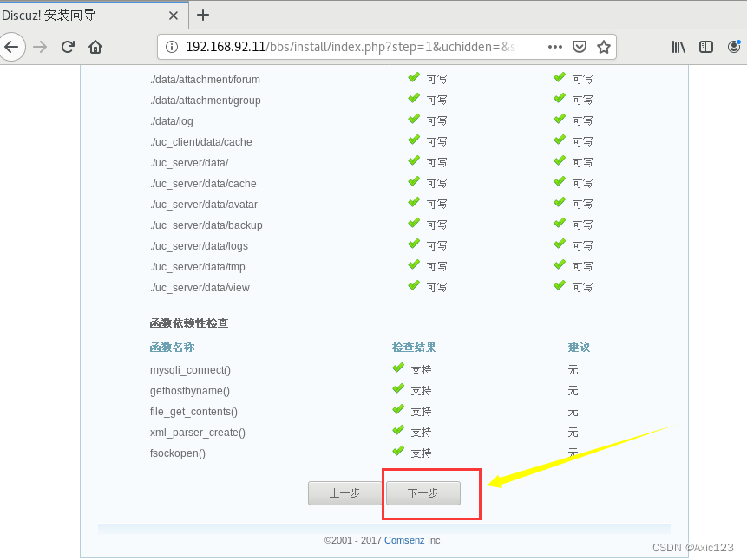Click the fsockopen() function name
The height and width of the screenshot is (560, 747).
point(178,453)
